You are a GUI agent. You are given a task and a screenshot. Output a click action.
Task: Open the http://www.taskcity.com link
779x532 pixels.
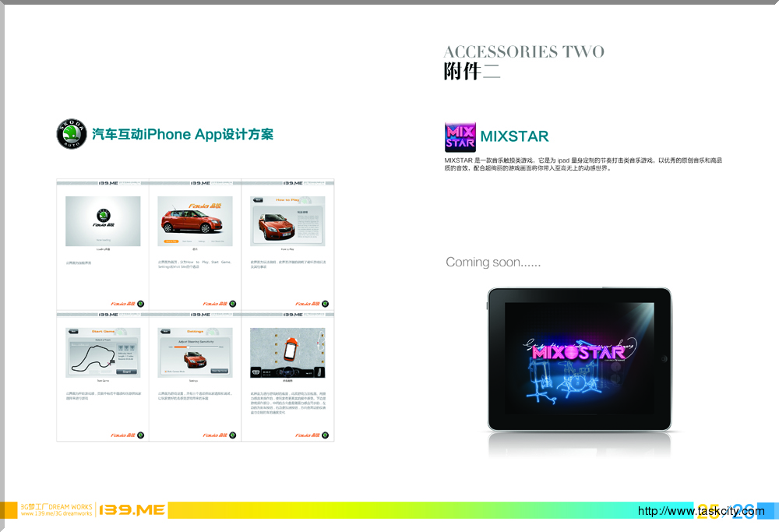tap(701, 511)
